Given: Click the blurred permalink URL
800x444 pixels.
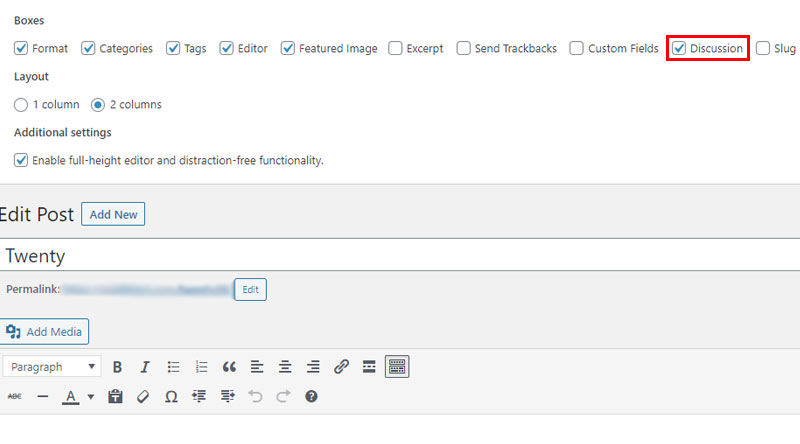Looking at the screenshot, I should [x=146, y=290].
